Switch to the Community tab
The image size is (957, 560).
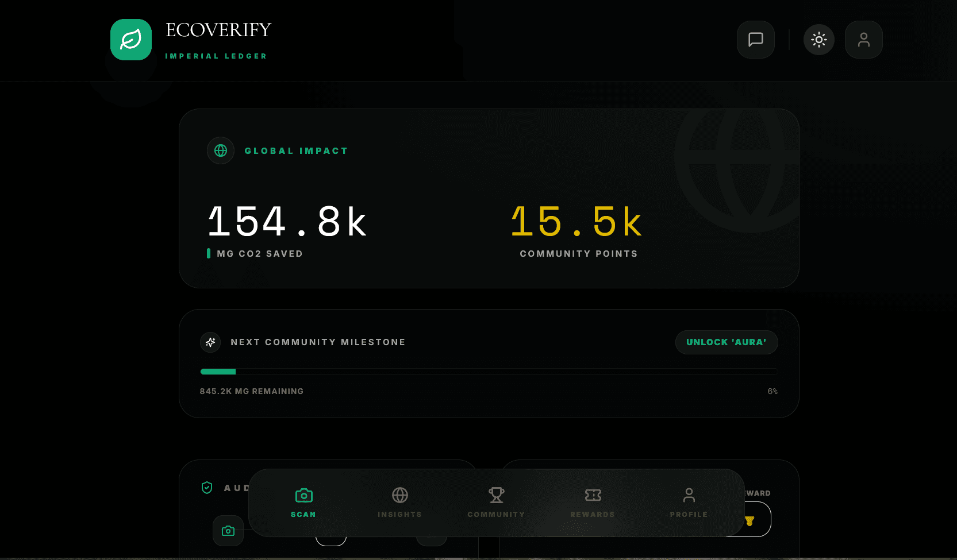pyautogui.click(x=496, y=503)
